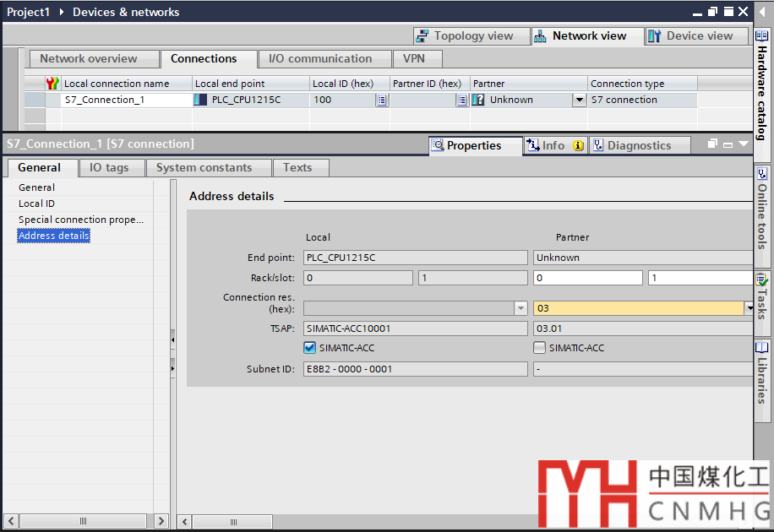
Task: Click the partner Rack input field
Action: (x=587, y=278)
